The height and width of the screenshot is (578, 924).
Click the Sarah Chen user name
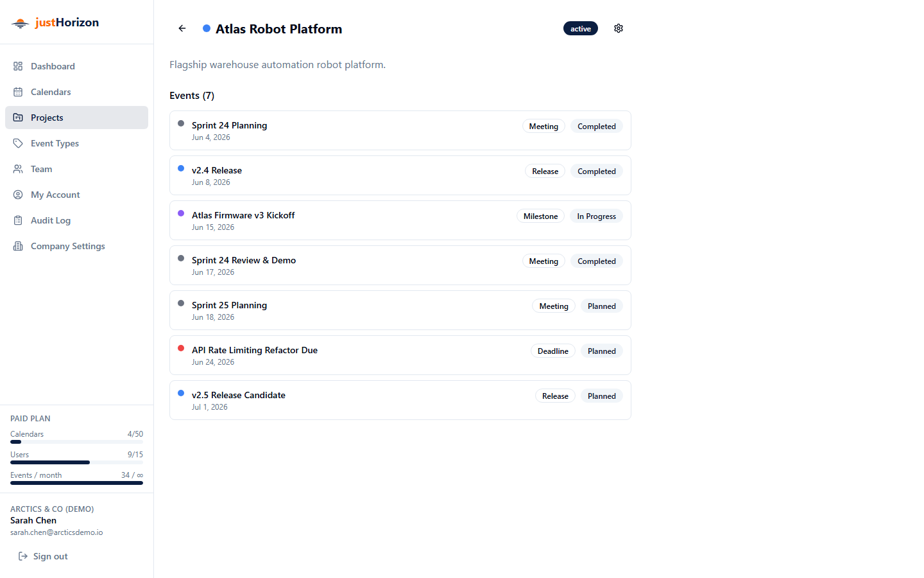click(x=33, y=520)
